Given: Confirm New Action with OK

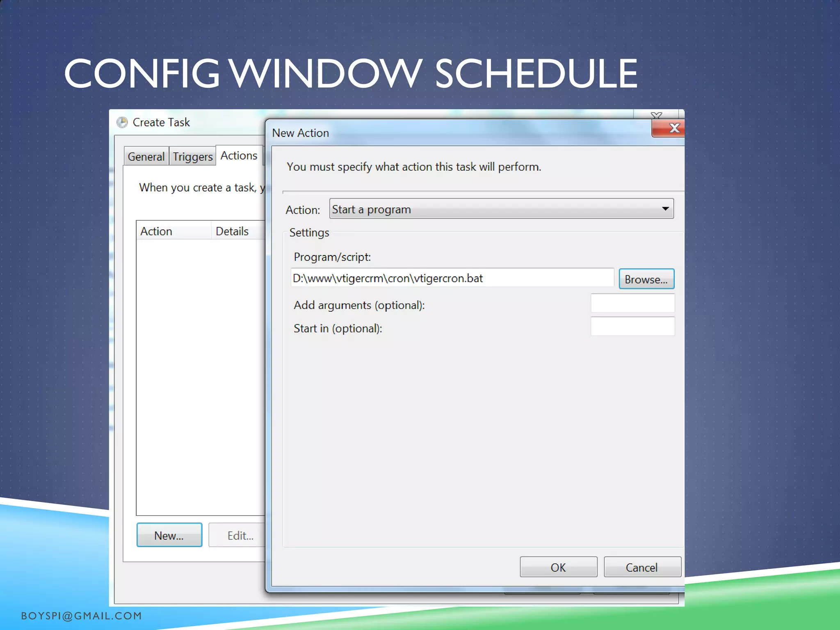Looking at the screenshot, I should point(558,567).
